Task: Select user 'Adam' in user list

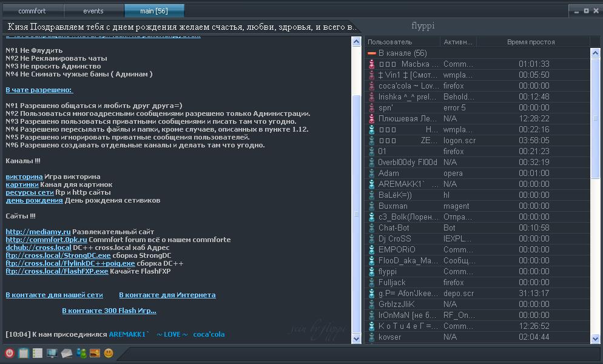Action: [388, 173]
